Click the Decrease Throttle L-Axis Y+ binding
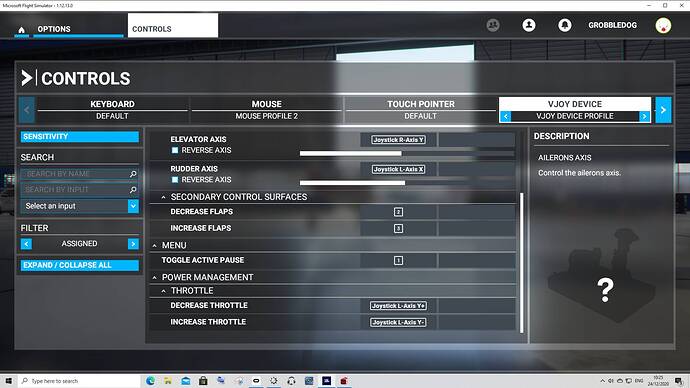The image size is (690, 388). tap(398, 306)
